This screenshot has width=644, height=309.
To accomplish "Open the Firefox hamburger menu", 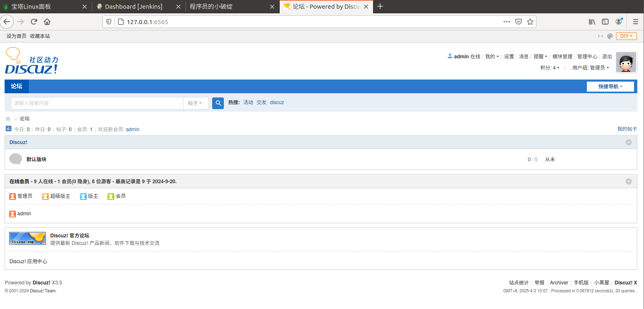I will click(x=636, y=22).
